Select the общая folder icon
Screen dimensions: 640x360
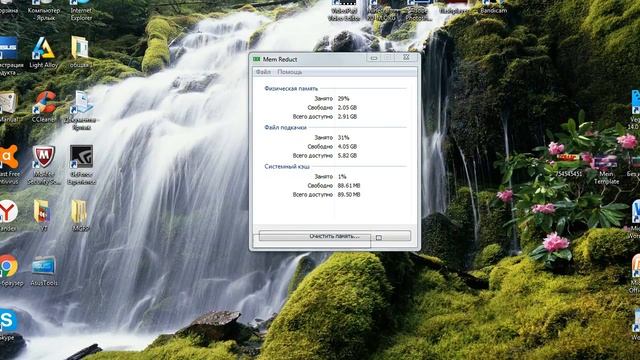(80, 52)
